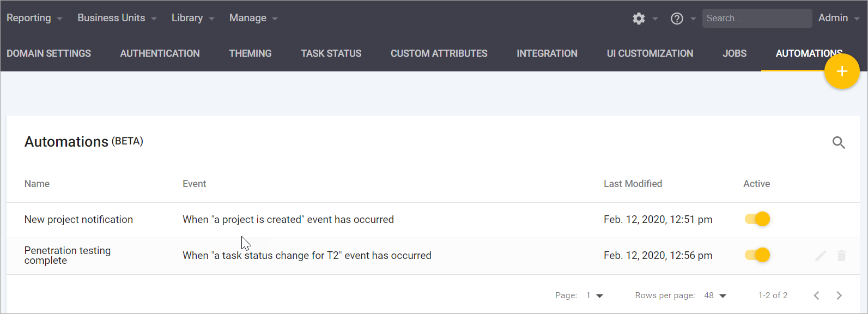Open the Jobs tab
The width and height of the screenshot is (868, 314).
point(734,53)
